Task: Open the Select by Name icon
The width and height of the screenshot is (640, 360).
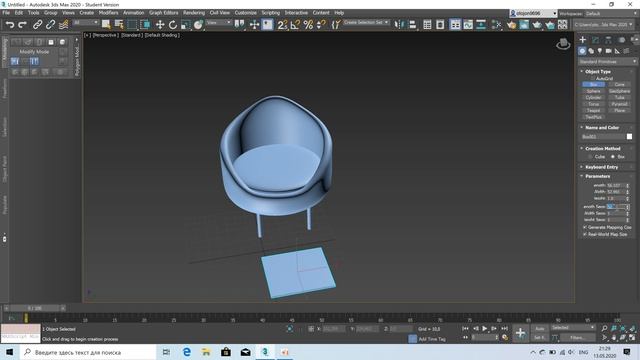Action: [119, 24]
